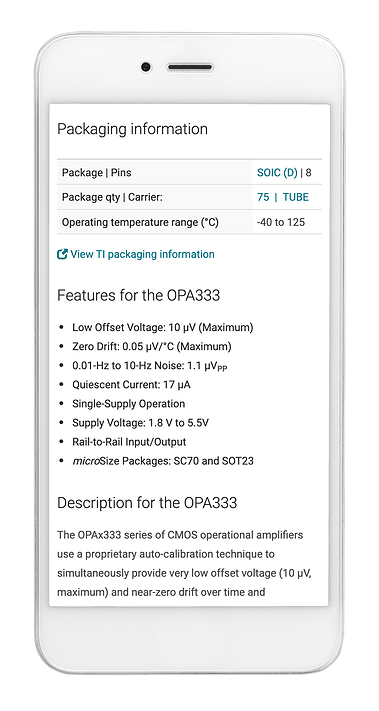Select the Features for the OPA333 heading
Viewport: 379px width, 711px height.
[x=138, y=296]
